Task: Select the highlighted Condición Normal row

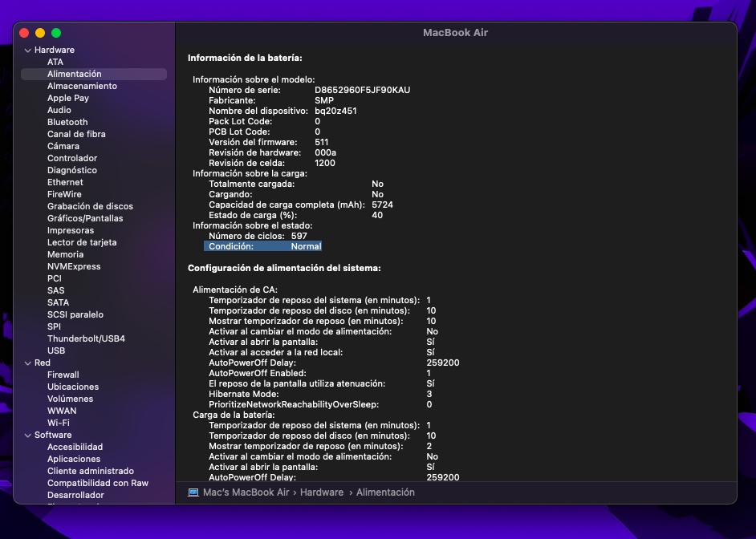Action: [x=263, y=246]
